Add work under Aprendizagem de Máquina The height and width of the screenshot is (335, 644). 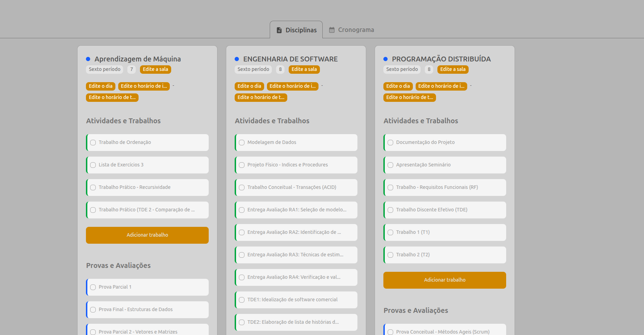pos(147,235)
